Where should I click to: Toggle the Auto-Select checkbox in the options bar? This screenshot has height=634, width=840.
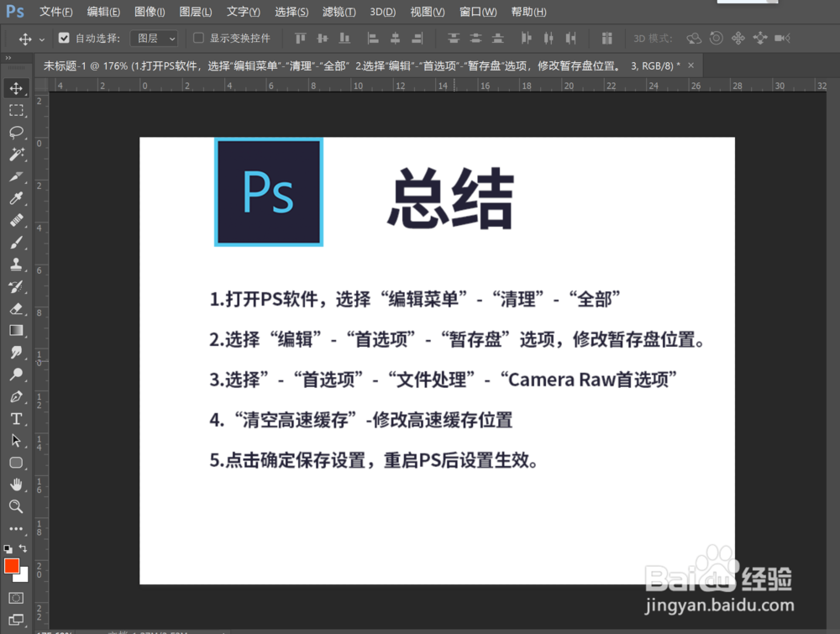click(x=64, y=38)
